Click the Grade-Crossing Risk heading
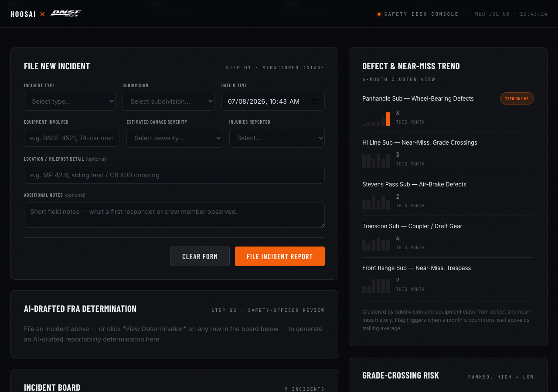Viewport: 558px width, 392px height. pos(401,375)
